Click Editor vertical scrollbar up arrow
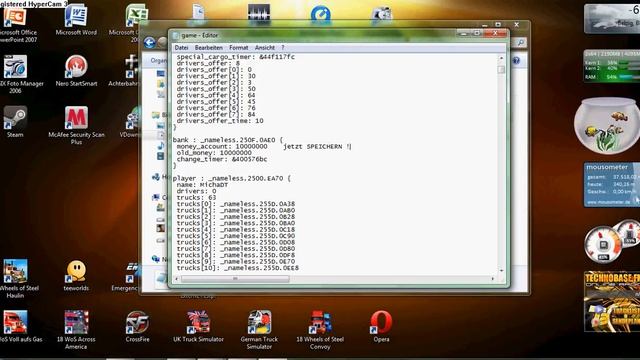 pos(502,58)
